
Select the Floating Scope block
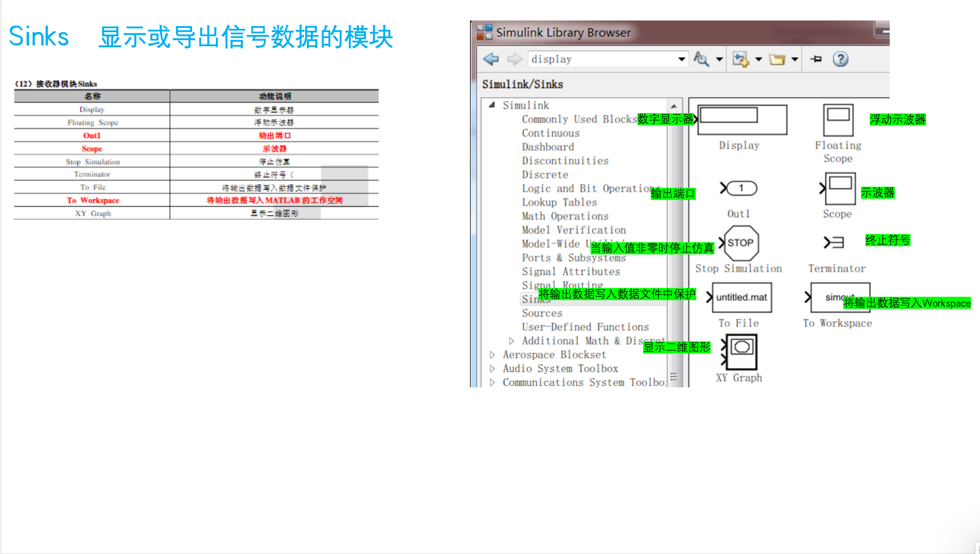pyautogui.click(x=837, y=120)
